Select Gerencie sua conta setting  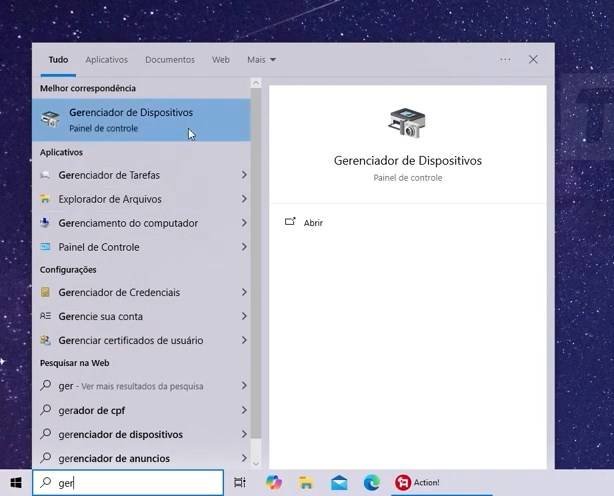click(x=141, y=316)
